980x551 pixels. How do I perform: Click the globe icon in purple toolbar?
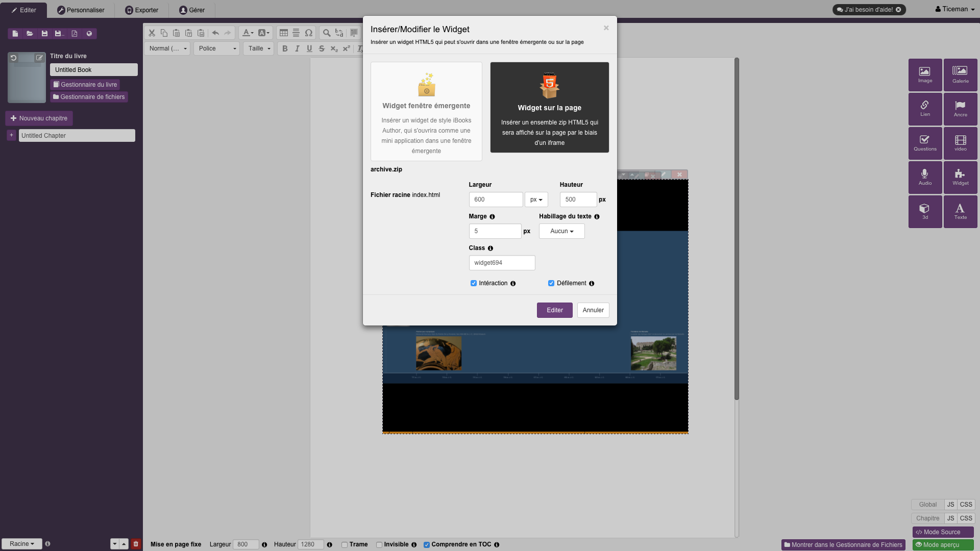[89, 34]
